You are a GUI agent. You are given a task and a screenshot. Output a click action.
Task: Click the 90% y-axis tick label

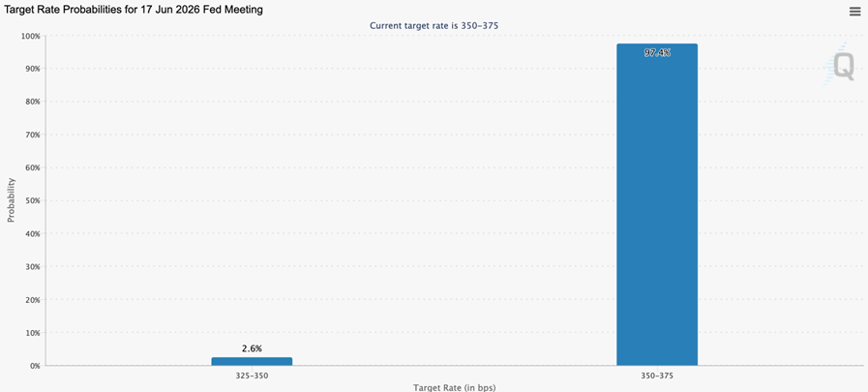click(32, 69)
